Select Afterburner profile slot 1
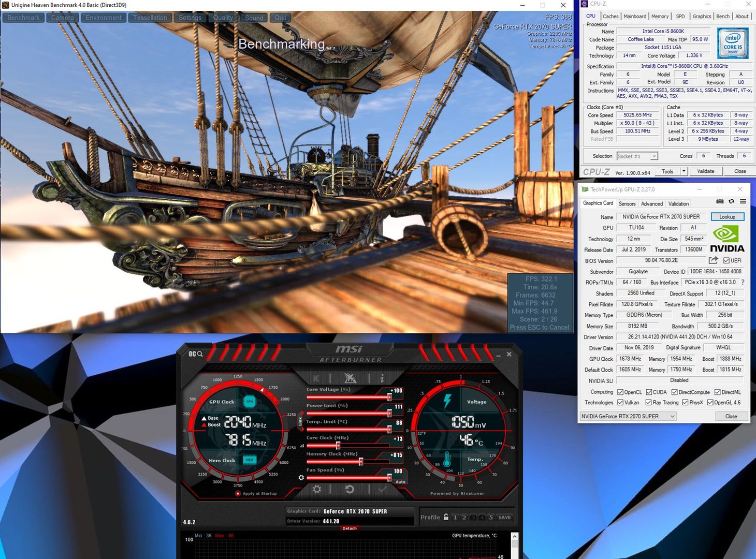This screenshot has height=559, width=756. pyautogui.click(x=455, y=517)
